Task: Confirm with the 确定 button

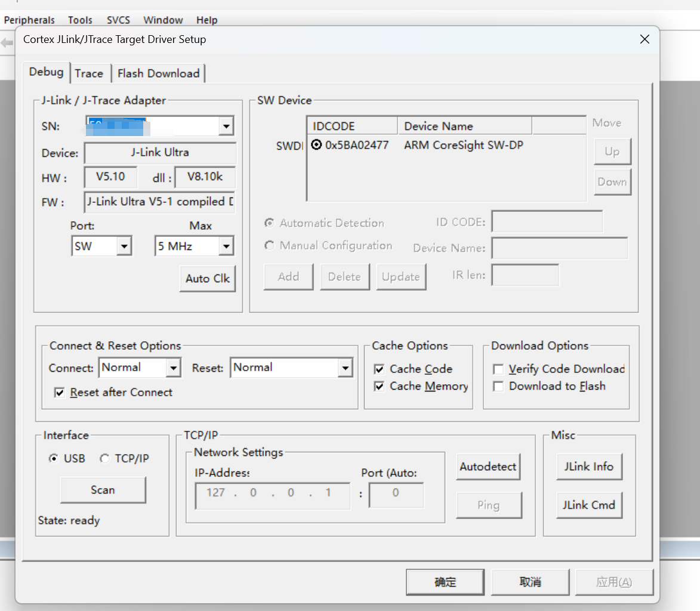Action: click(x=445, y=582)
